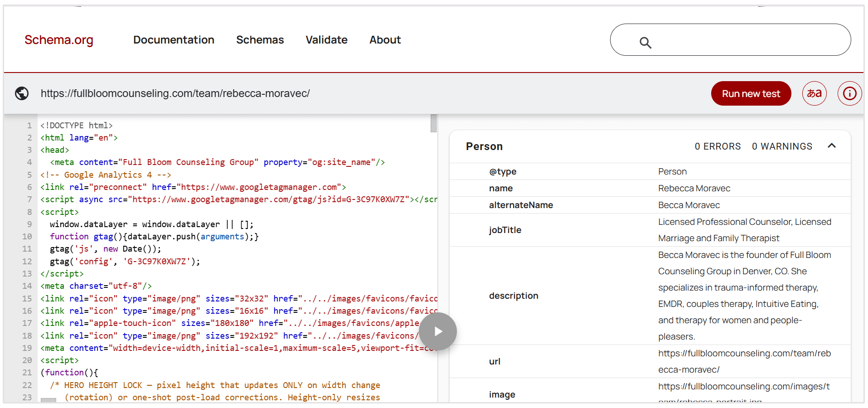Viewport: 868px width, 408px height.
Task: Select the alternateName property label
Action: (x=521, y=205)
